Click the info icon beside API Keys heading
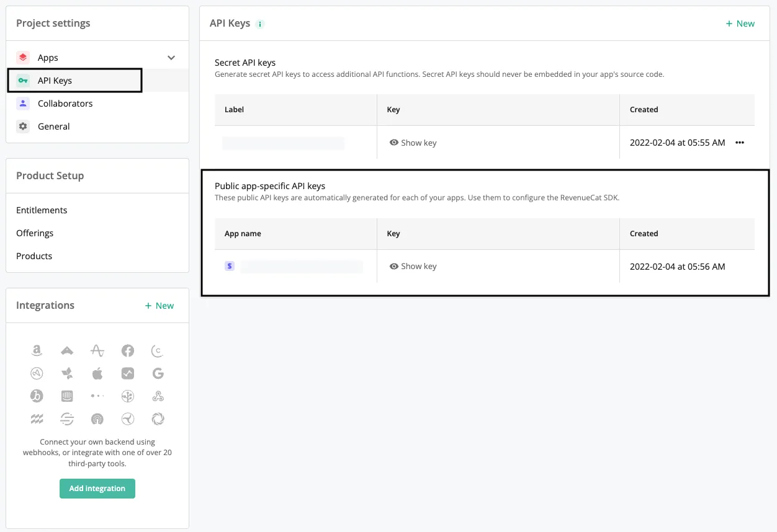The image size is (777, 532). 260,24
